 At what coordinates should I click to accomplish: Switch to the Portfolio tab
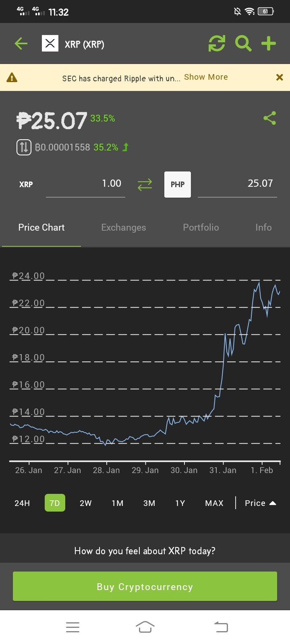click(201, 227)
